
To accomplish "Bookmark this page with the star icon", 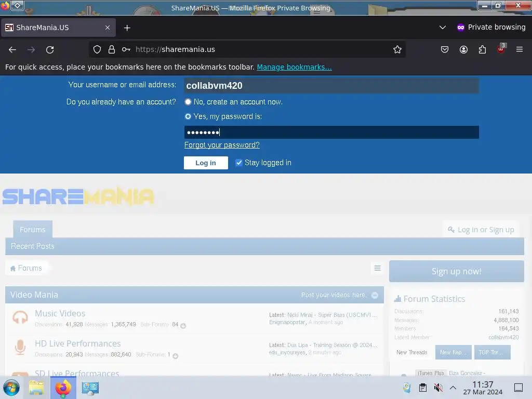I will (x=397, y=49).
